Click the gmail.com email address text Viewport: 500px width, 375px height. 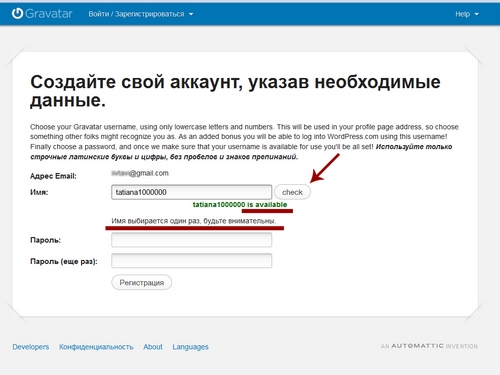tap(140, 173)
